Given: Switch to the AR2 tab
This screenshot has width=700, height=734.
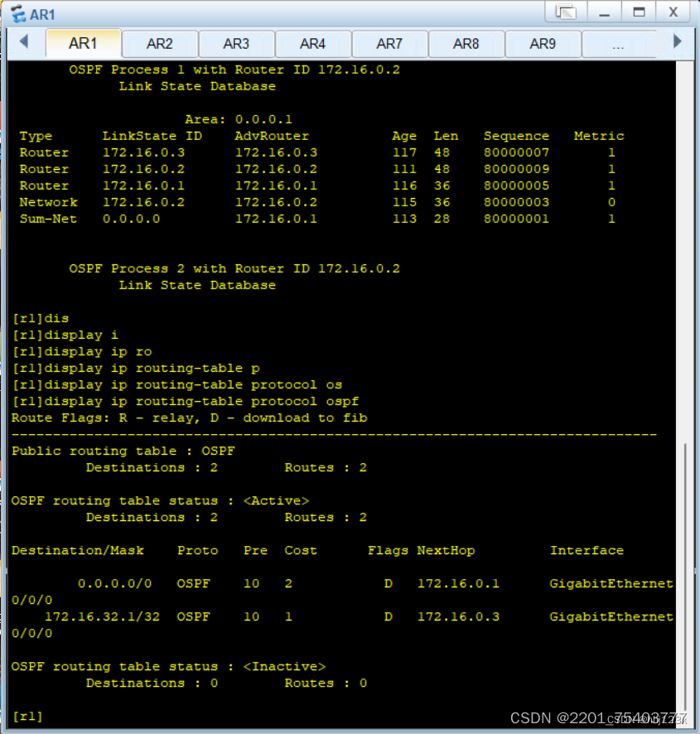Looking at the screenshot, I should [x=160, y=44].
